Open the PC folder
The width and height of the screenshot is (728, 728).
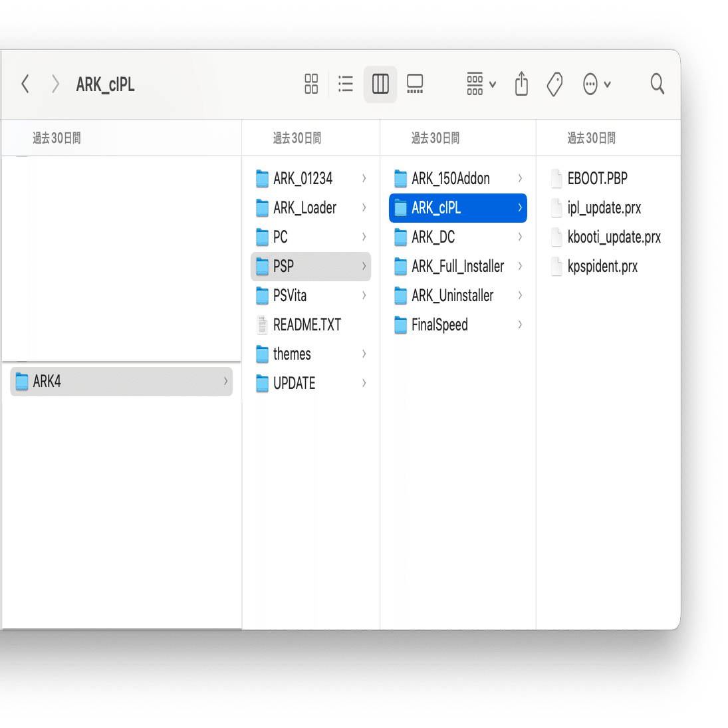[310, 237]
